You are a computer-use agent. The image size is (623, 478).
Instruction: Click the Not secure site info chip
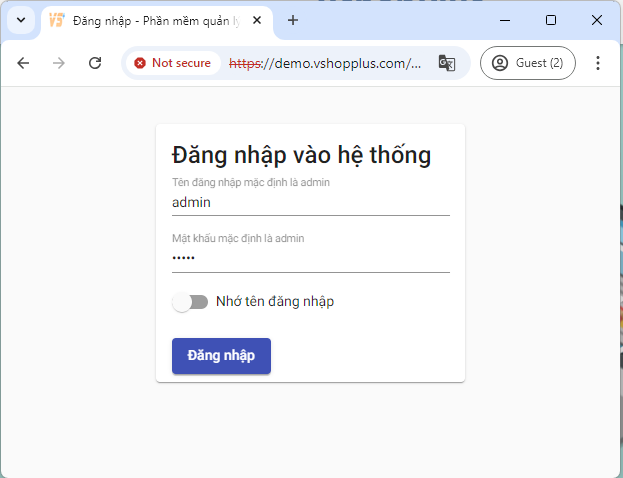tap(174, 63)
